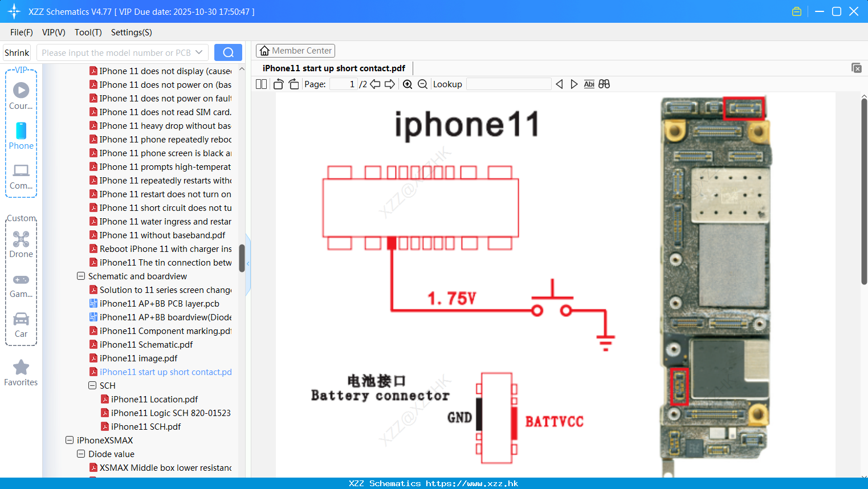Toggle two-page view in the PDF toolbar
The height and width of the screenshot is (489, 868).
tap(261, 84)
